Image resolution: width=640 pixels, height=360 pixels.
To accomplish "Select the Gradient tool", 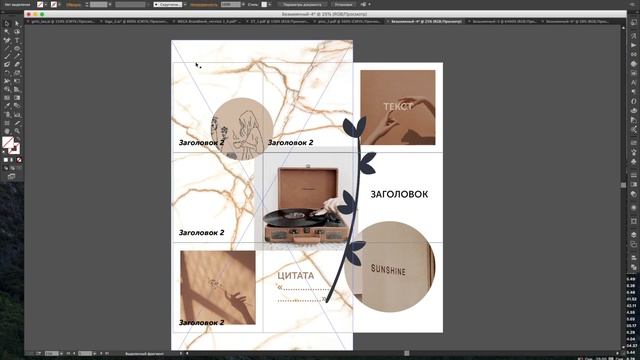I will [17, 98].
